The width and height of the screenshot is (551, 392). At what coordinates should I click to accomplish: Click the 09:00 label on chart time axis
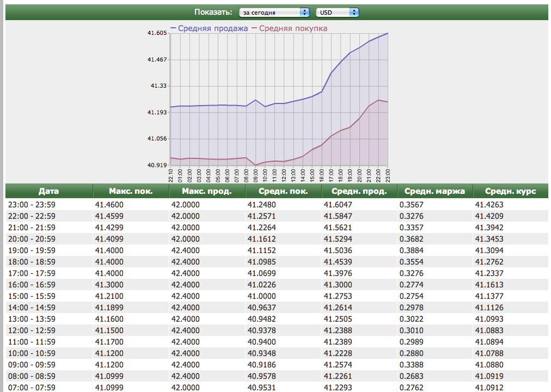pos(256,175)
